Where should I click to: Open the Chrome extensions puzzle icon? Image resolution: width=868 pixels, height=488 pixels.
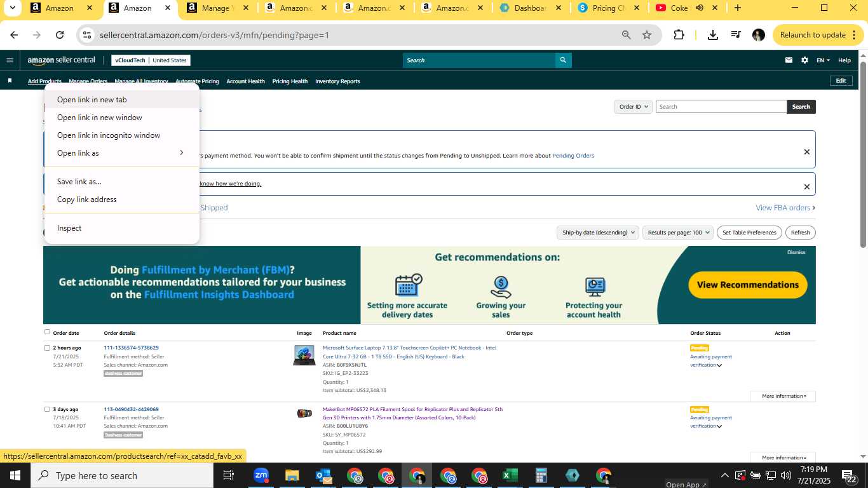[x=679, y=35]
